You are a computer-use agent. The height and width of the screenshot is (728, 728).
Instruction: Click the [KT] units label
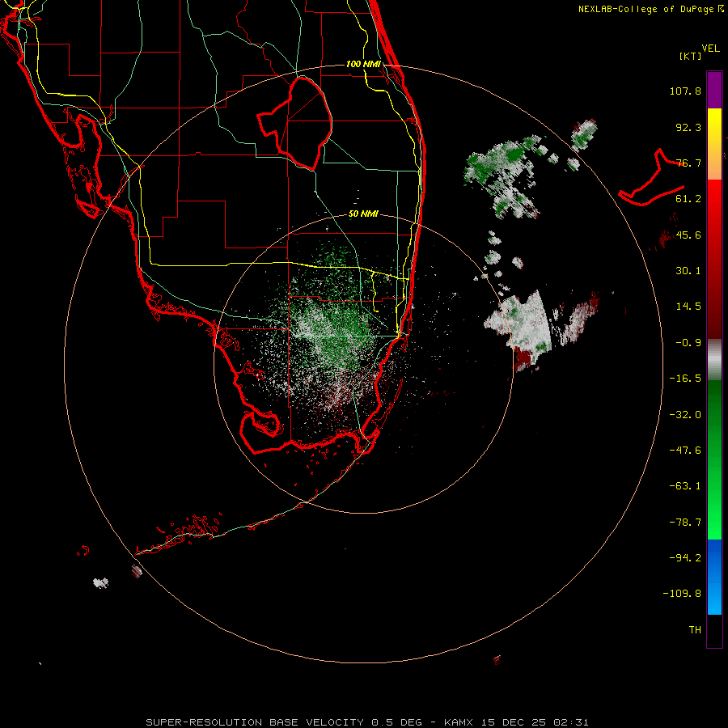(691, 56)
